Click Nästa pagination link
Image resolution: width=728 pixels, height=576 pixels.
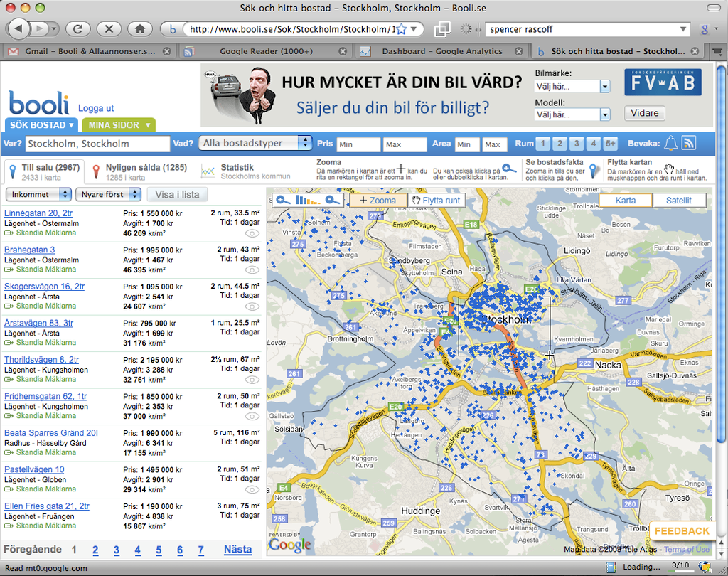click(x=237, y=550)
